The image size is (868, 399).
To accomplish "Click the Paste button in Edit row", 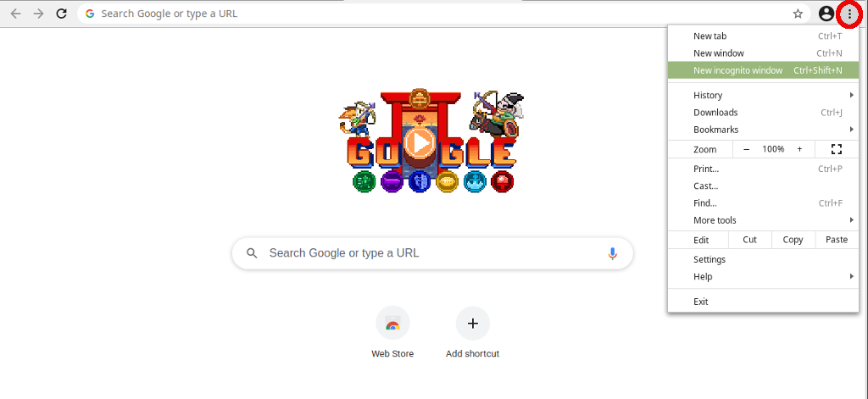I will click(x=837, y=240).
